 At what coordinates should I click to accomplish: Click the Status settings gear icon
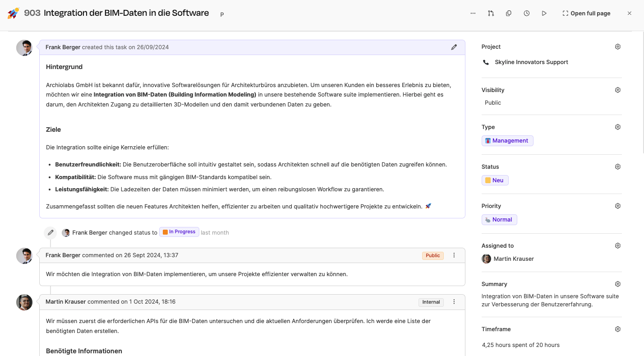[x=618, y=167]
